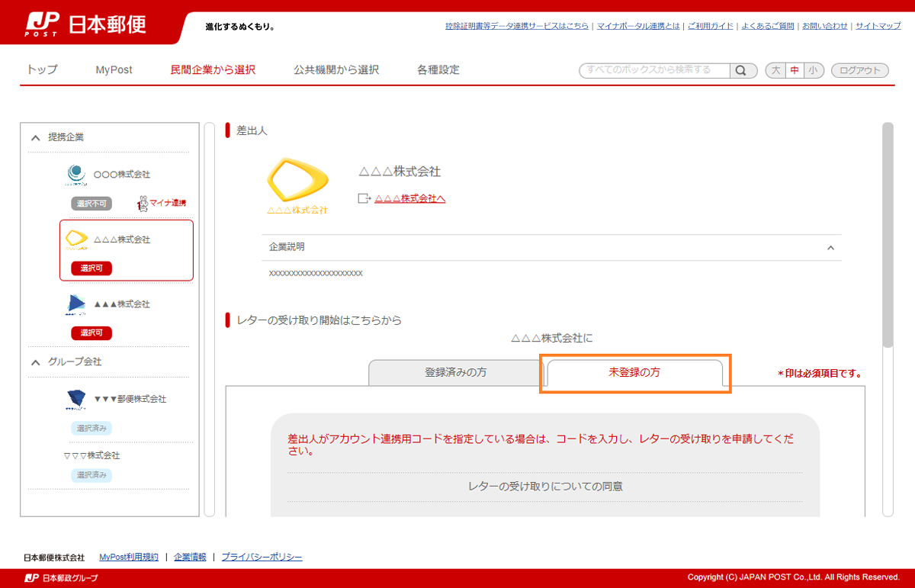Click the external link icon beside △△△株式会社へ
Image resolution: width=915 pixels, height=588 pixels.
coord(364,198)
